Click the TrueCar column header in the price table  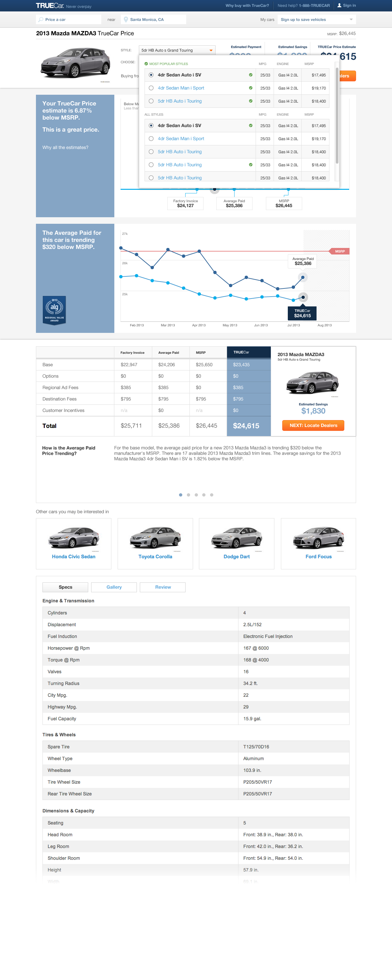point(249,352)
